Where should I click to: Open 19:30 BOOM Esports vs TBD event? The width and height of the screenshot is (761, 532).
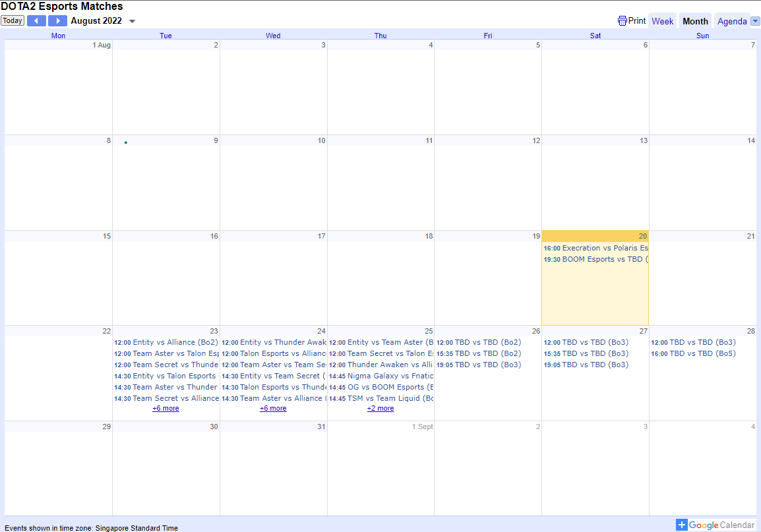click(x=595, y=259)
